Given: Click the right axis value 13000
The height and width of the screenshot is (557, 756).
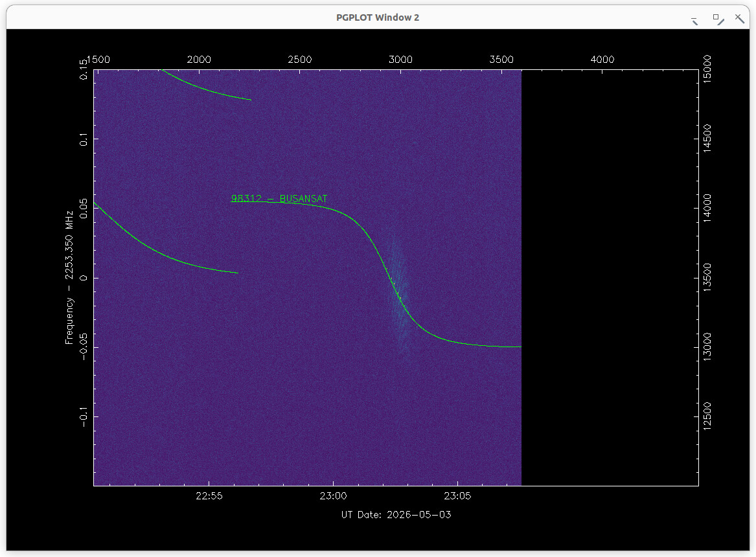Looking at the screenshot, I should point(707,347).
